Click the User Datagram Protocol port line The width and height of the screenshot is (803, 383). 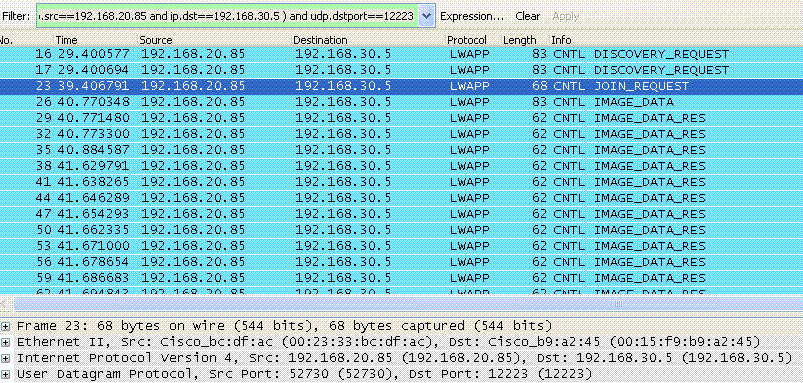click(305, 374)
